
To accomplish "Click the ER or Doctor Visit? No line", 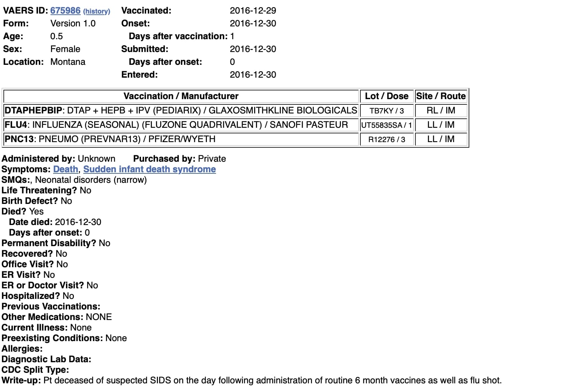I will pos(50,285).
